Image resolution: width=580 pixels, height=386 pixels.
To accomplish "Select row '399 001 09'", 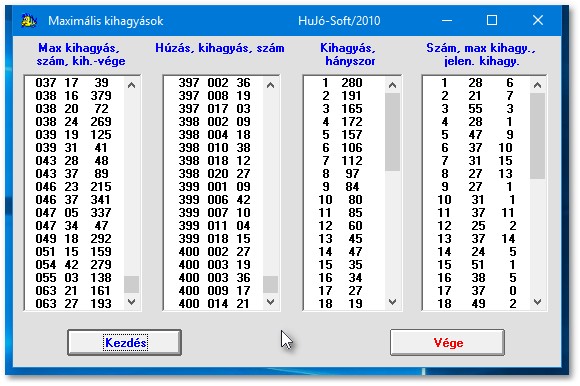I will pos(214,186).
